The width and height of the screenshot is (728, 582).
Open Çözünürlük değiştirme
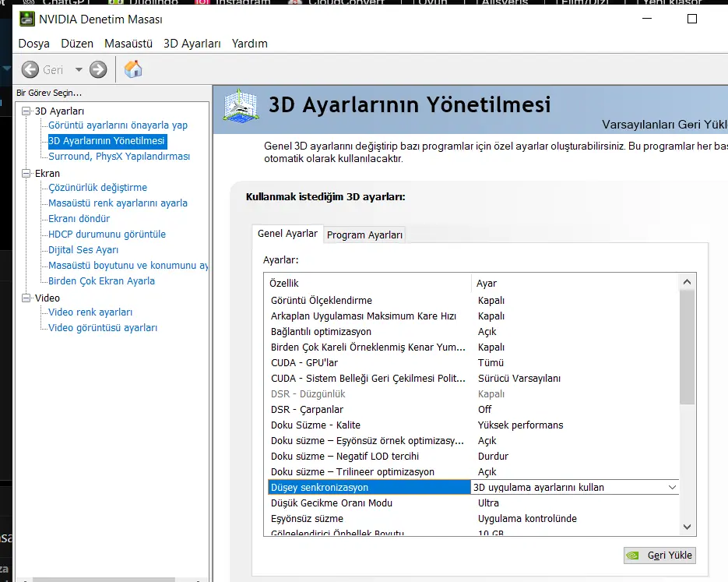coord(97,188)
